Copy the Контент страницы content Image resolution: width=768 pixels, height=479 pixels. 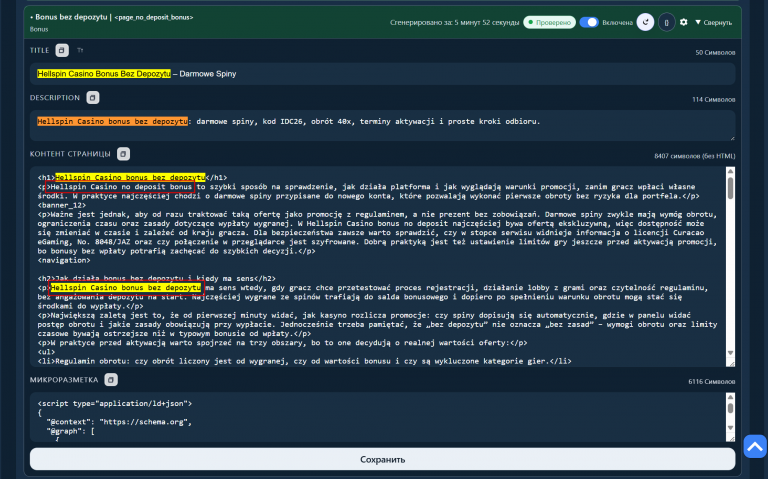click(123, 154)
